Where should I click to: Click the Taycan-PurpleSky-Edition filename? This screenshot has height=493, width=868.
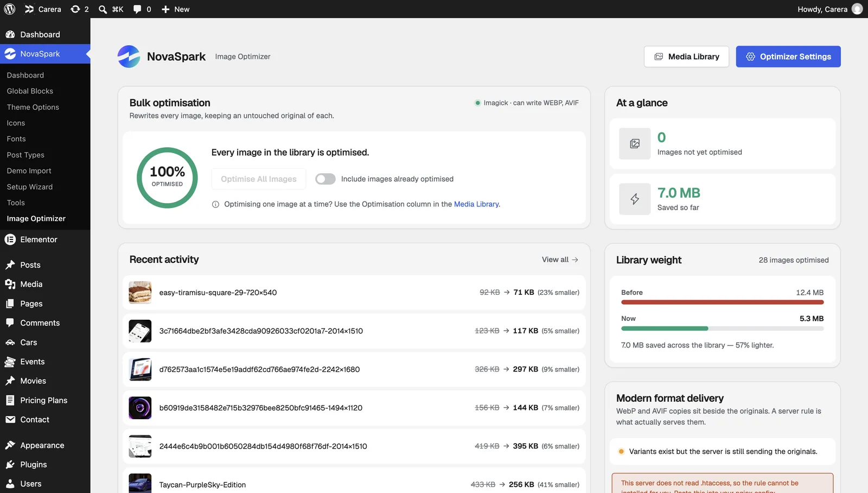click(x=202, y=485)
